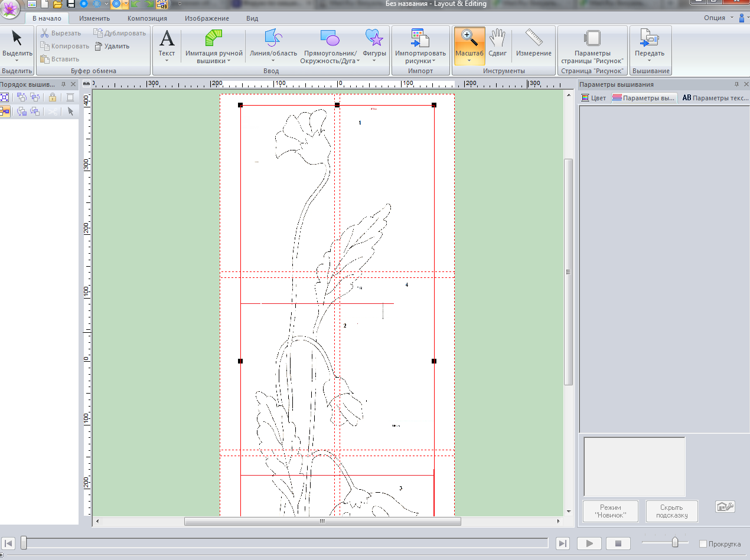Click the Режим "Новичок" button
The image size is (750, 560).
(610, 511)
